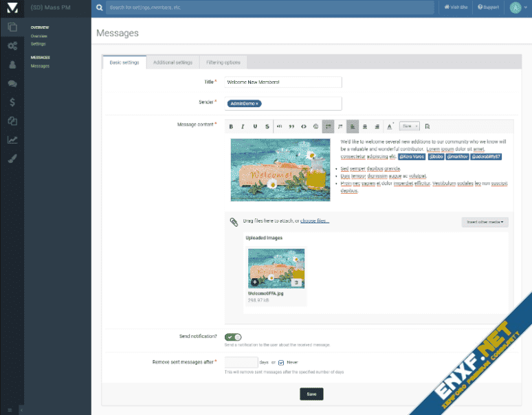Open the Commerce dollar-sign section

(12, 102)
